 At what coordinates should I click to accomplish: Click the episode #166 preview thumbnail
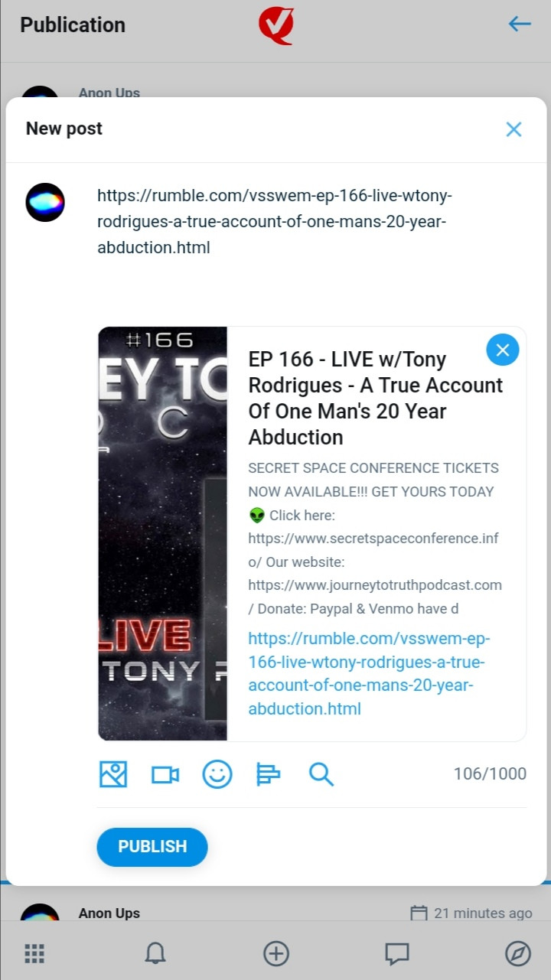tap(162, 533)
